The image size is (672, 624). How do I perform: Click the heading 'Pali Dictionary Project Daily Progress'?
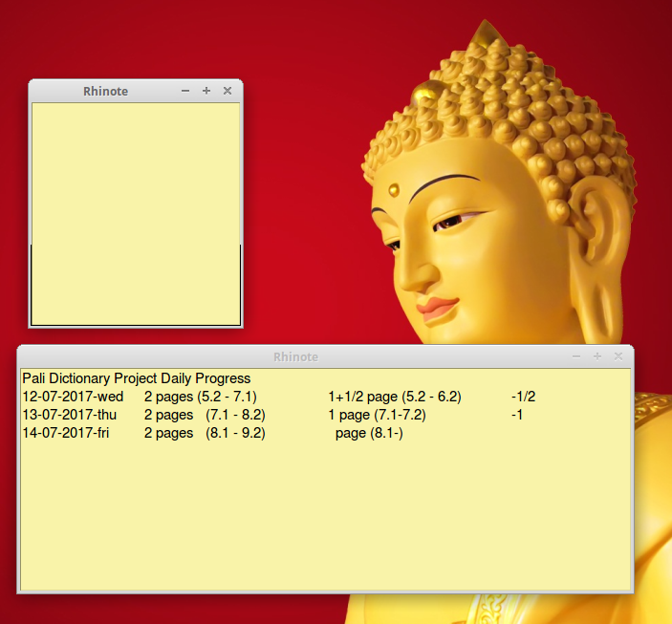[x=137, y=378]
